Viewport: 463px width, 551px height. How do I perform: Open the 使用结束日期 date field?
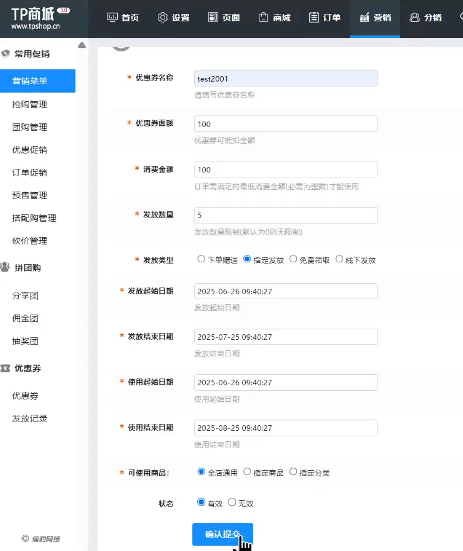coord(286,428)
